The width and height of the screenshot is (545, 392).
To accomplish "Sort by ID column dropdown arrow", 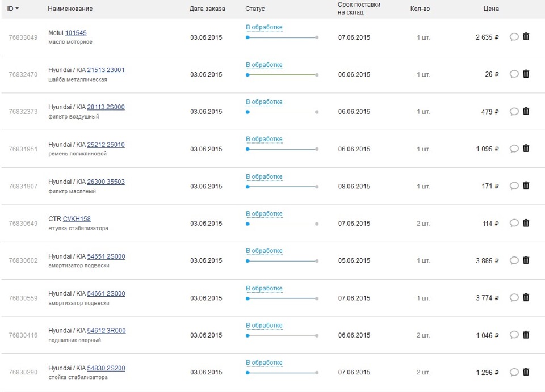I will point(17,9).
